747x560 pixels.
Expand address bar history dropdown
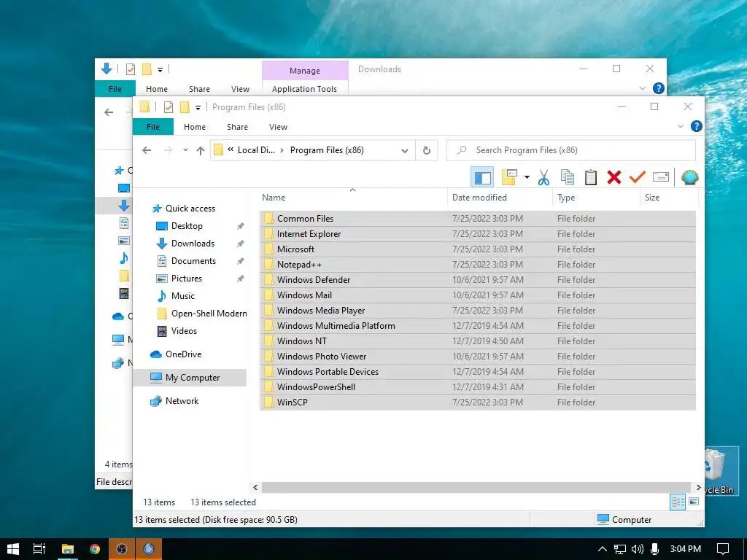(x=404, y=151)
